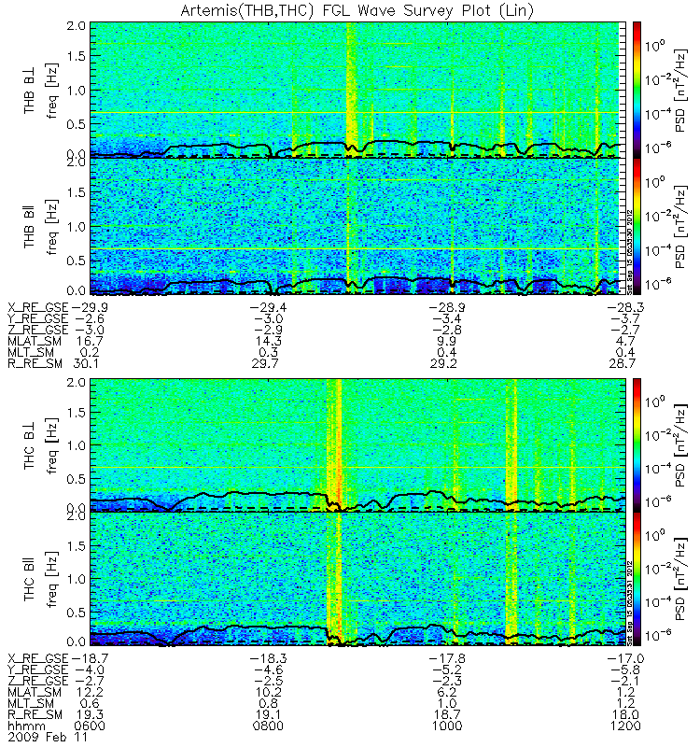The image size is (700, 747).
Task: Click the date label '2009 Feb 11'
Action: (x=48, y=738)
